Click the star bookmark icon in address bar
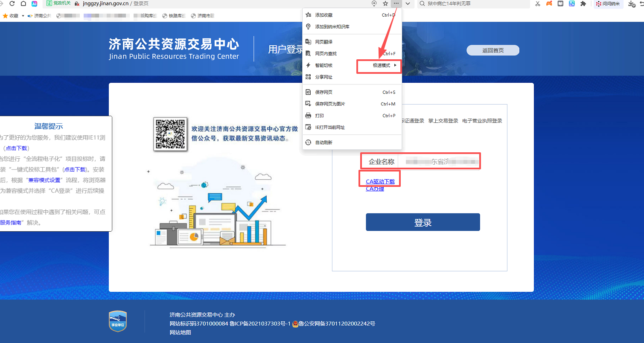Image resolution: width=644 pixels, height=343 pixels. pos(385,3)
